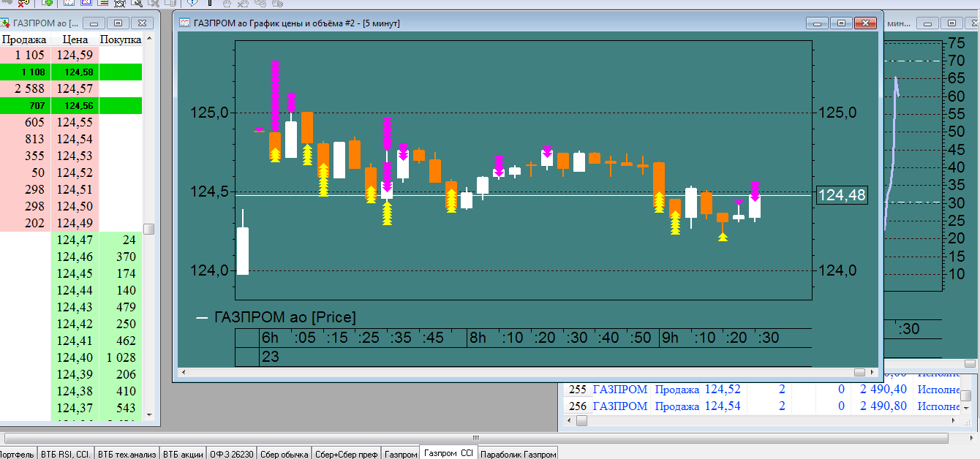Click the green plus icon in top toolbar

(x=48, y=3)
